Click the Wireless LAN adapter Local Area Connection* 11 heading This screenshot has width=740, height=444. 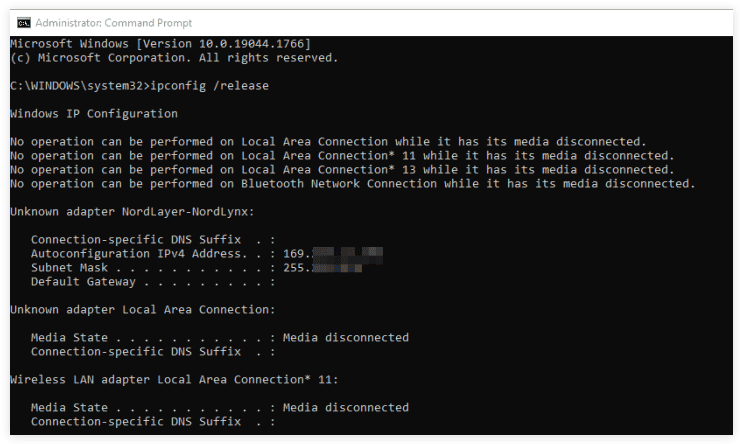174,380
